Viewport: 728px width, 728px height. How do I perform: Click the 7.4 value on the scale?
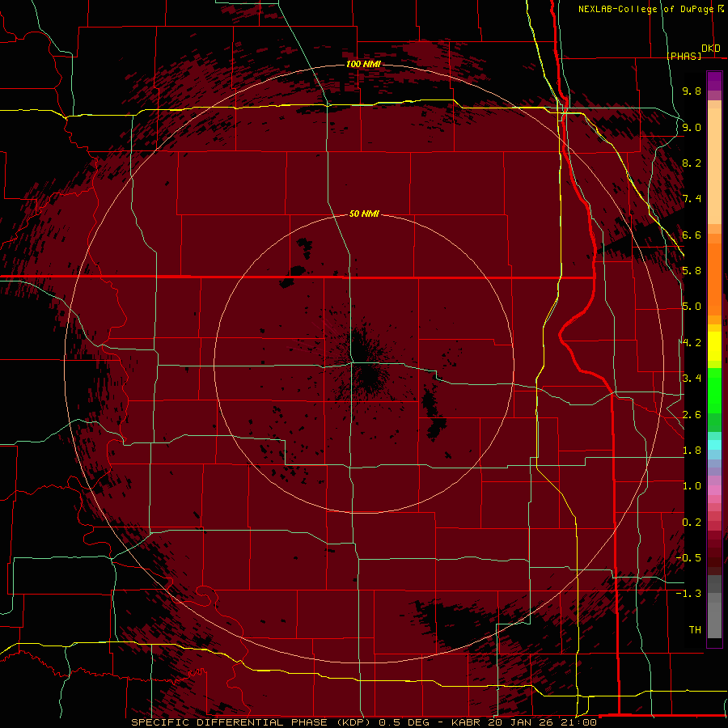tap(692, 199)
